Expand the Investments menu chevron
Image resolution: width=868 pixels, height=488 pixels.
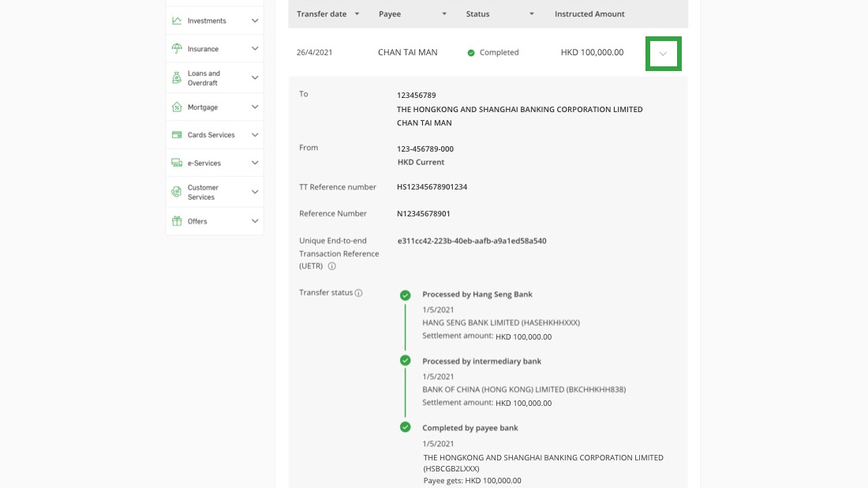tap(255, 21)
